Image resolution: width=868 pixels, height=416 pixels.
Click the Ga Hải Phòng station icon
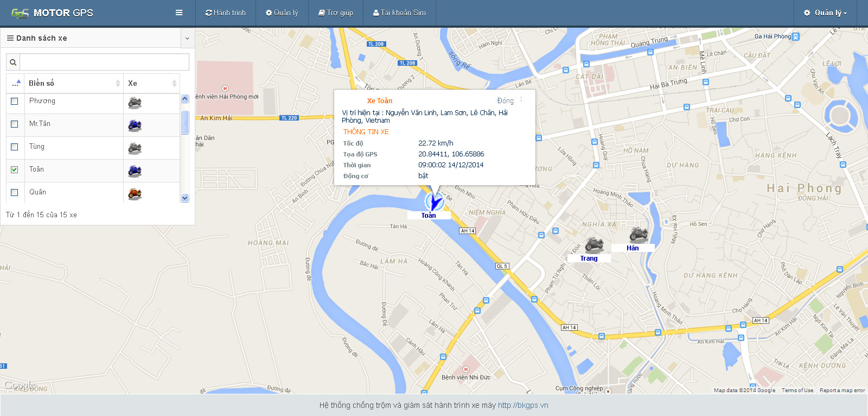(x=795, y=37)
